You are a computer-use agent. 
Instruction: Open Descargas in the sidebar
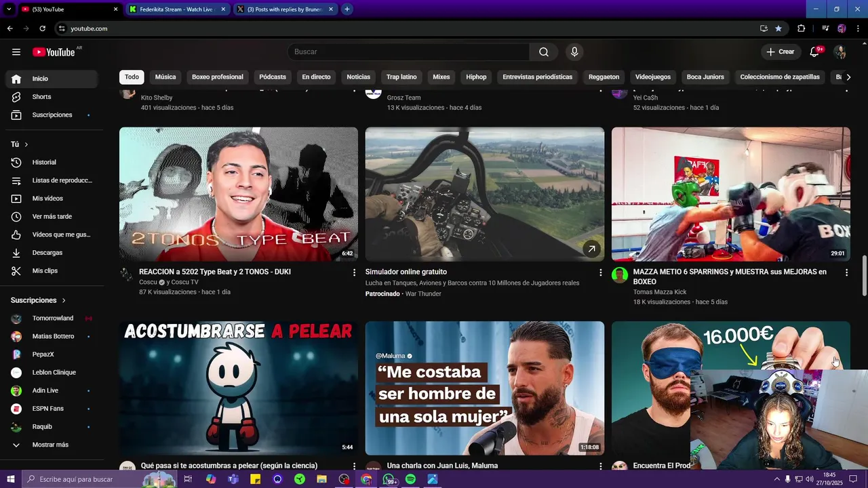[x=52, y=253]
